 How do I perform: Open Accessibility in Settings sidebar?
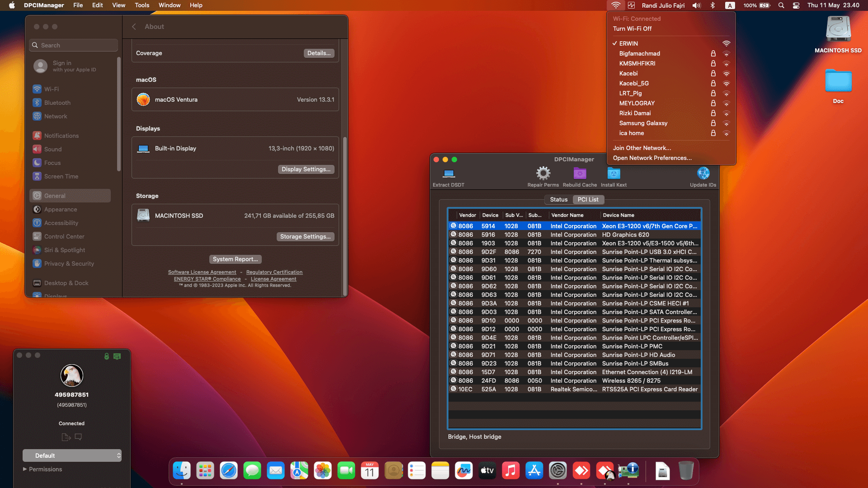(70, 223)
